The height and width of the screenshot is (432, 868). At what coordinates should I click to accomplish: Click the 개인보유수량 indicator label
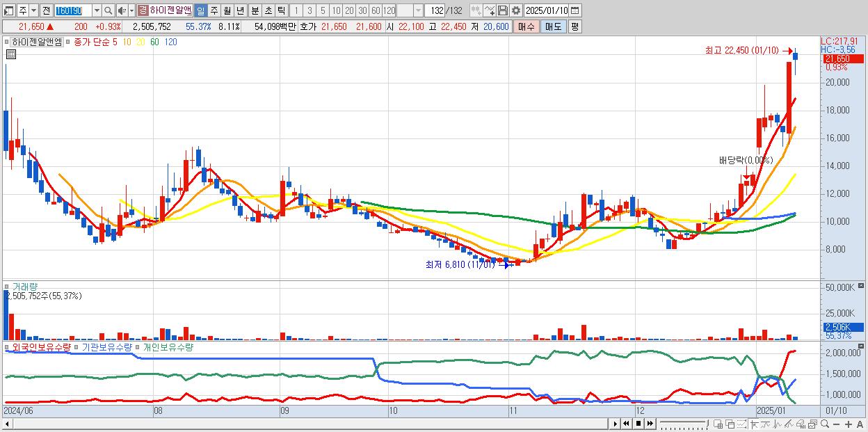(x=168, y=346)
